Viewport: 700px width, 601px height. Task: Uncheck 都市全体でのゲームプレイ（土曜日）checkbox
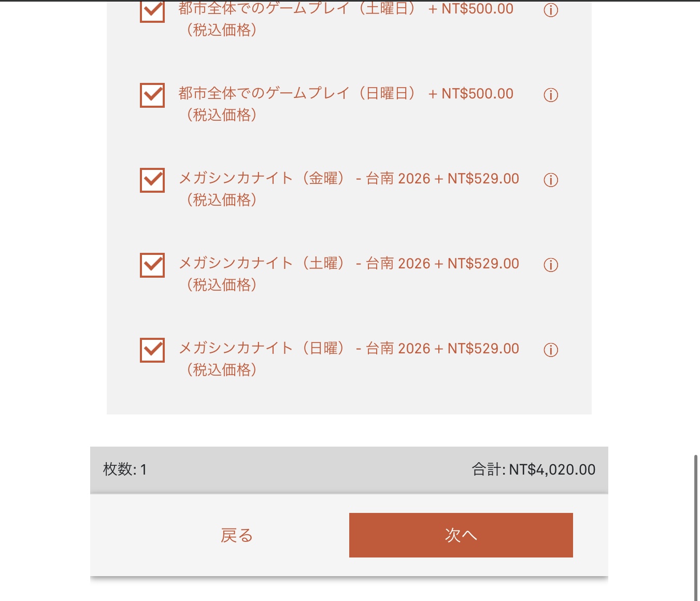point(152,11)
